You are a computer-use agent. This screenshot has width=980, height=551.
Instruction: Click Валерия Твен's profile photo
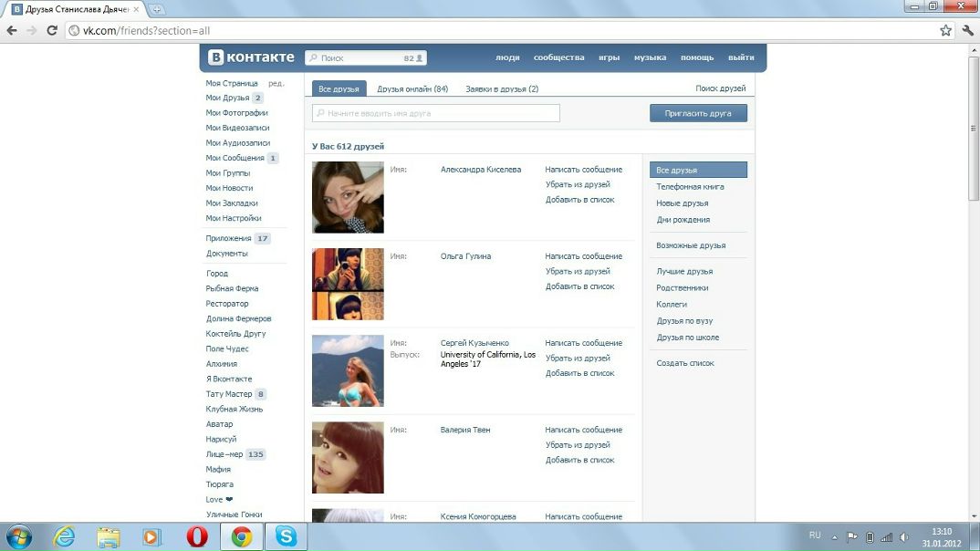click(348, 457)
